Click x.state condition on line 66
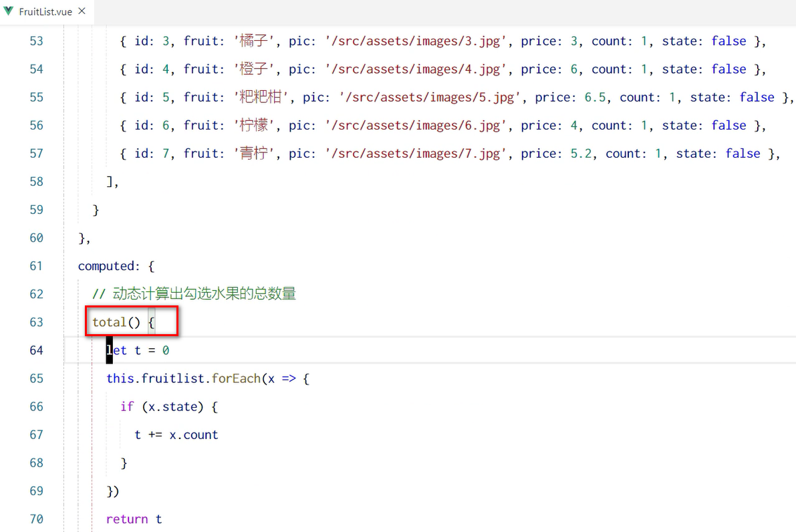Screen dimensions: 796x532 172,406
